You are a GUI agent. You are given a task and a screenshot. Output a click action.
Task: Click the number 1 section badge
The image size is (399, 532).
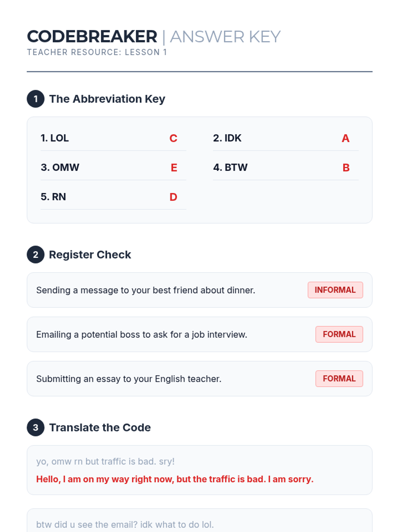tap(36, 99)
